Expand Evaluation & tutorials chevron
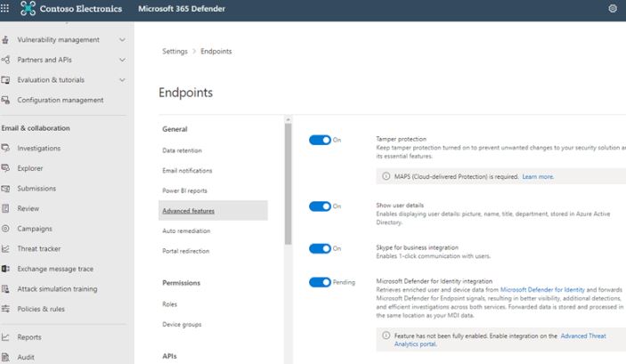This screenshot has height=364, width=626. pos(122,80)
